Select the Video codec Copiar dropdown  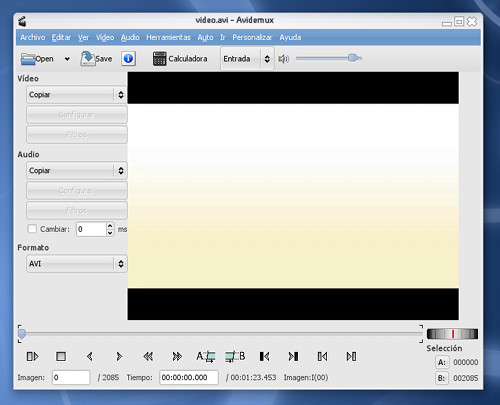pyautogui.click(x=76, y=95)
